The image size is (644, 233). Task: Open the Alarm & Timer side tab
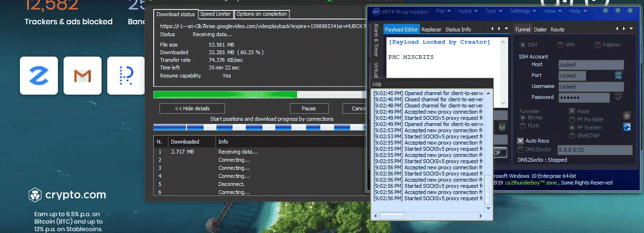coord(376,40)
